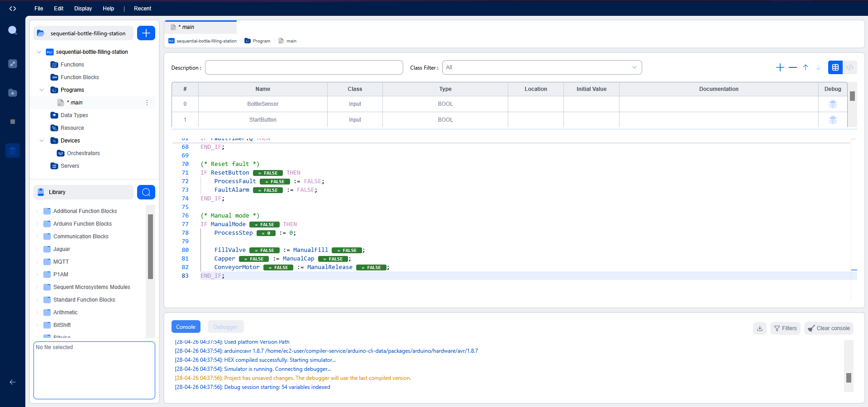
Task: Expand Additional Function Blocks library
Action: coord(37,211)
